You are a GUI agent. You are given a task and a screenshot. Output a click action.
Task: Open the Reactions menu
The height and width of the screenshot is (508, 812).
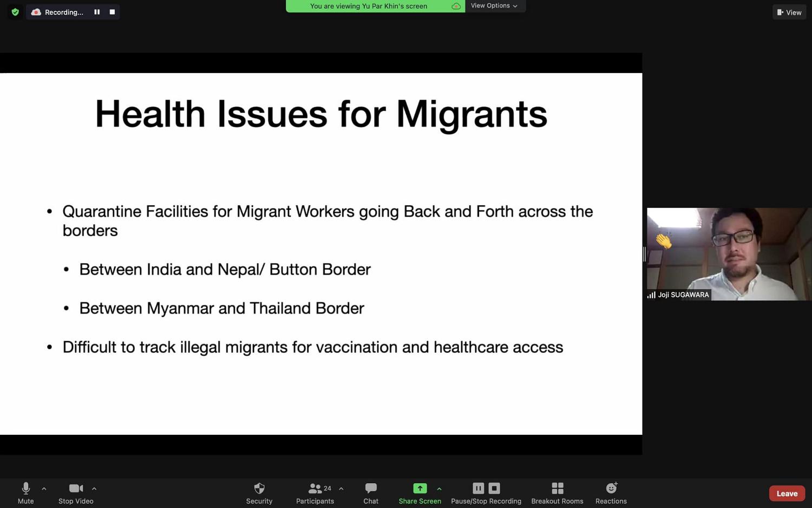click(x=611, y=493)
